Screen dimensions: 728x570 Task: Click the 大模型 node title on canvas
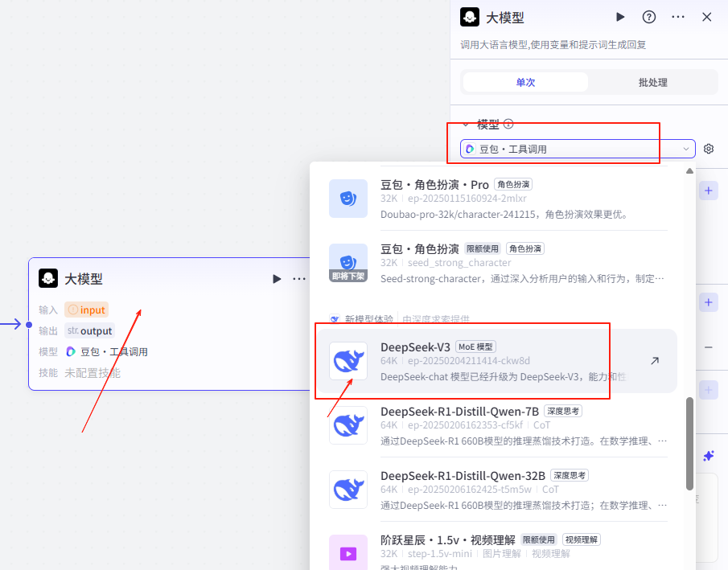(x=84, y=279)
